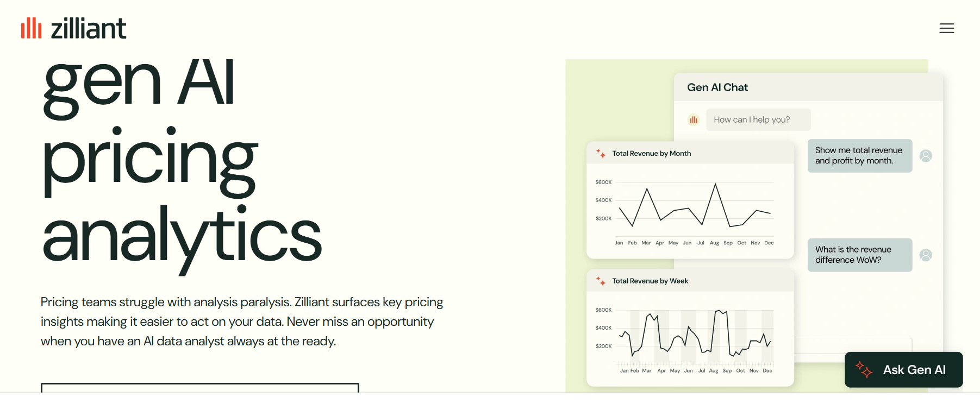The image size is (980, 404).
Task: Click sparkle icon beside Total Revenue by Week
Action: (x=601, y=281)
